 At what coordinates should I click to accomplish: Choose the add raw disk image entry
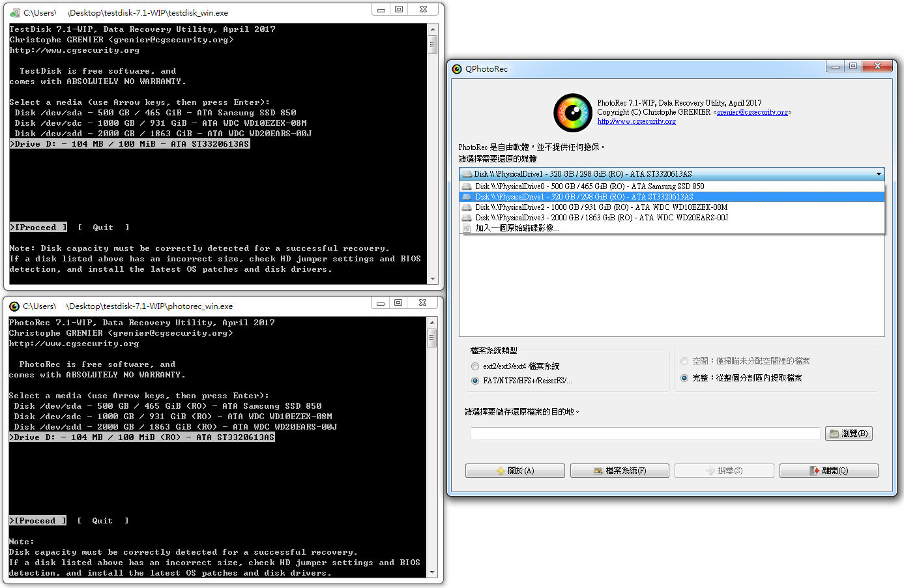pyautogui.click(x=672, y=228)
